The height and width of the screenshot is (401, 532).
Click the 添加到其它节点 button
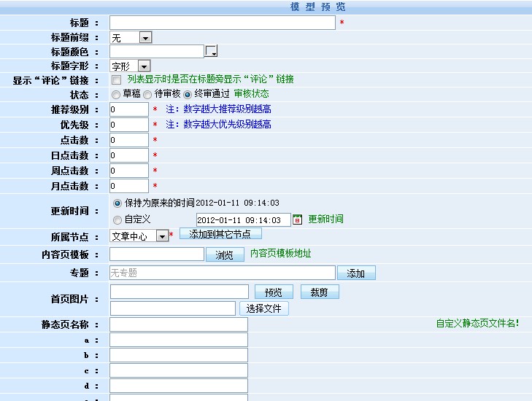click(220, 234)
